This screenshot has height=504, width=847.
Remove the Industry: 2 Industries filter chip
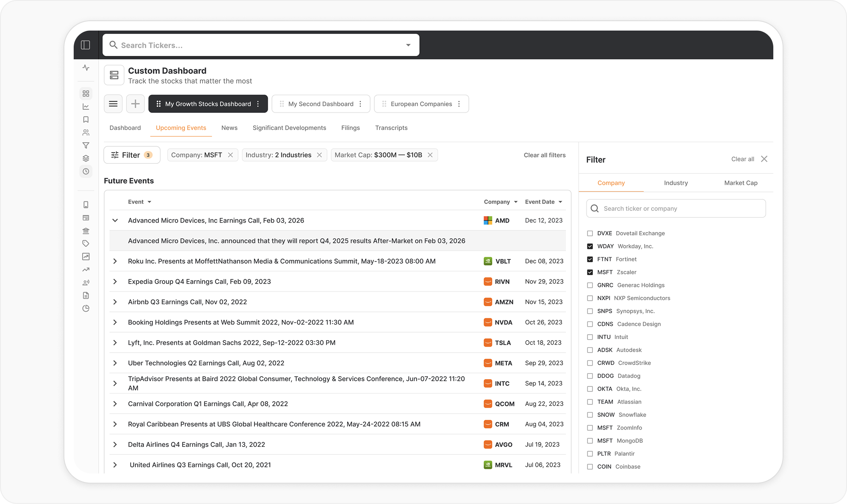click(x=319, y=155)
